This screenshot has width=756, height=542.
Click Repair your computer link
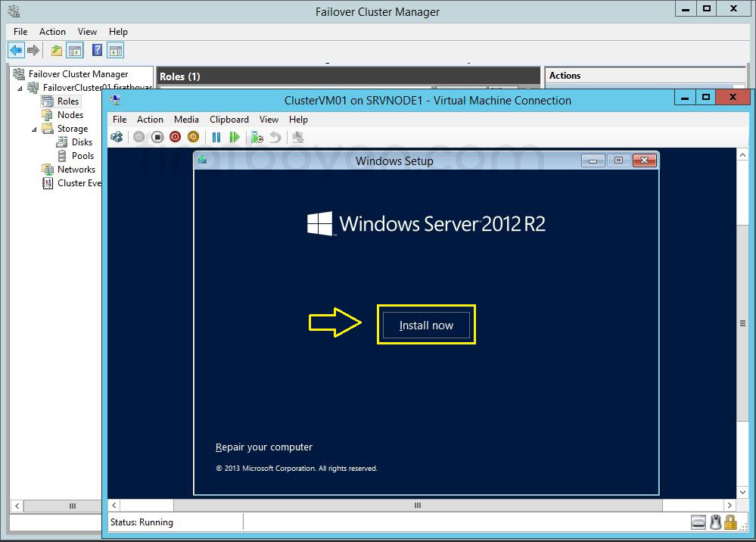point(264,447)
